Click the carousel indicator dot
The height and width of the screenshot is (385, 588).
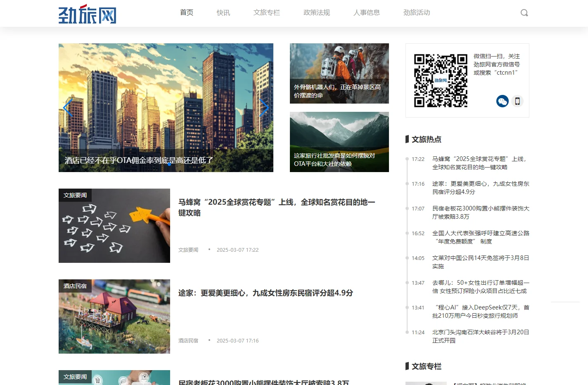(169, 164)
